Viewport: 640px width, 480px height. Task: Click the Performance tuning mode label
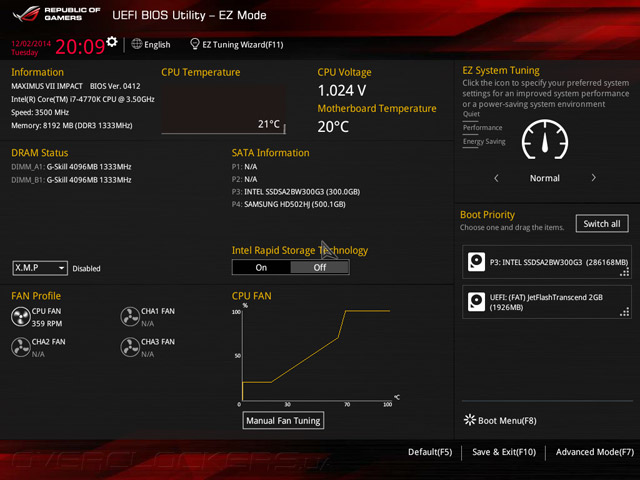click(x=482, y=128)
